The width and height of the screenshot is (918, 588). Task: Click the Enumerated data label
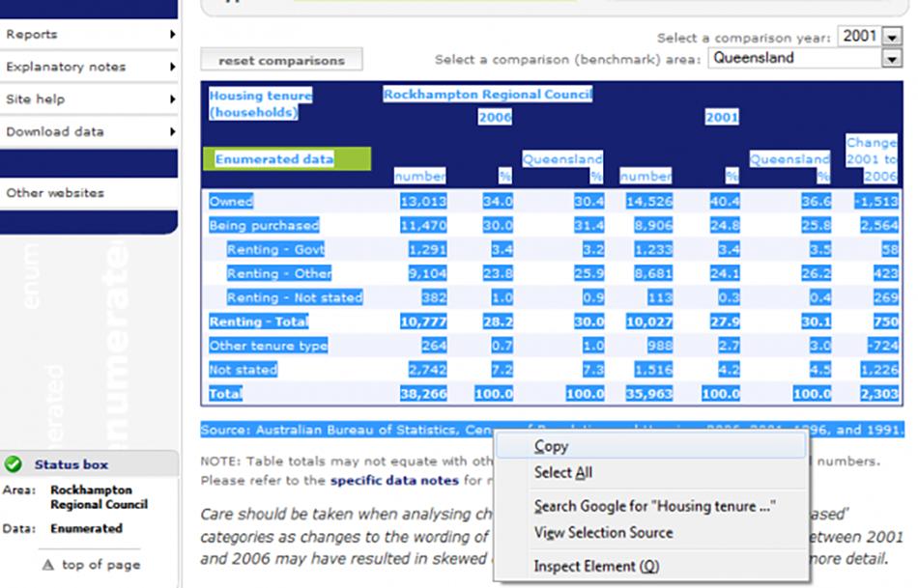click(274, 159)
